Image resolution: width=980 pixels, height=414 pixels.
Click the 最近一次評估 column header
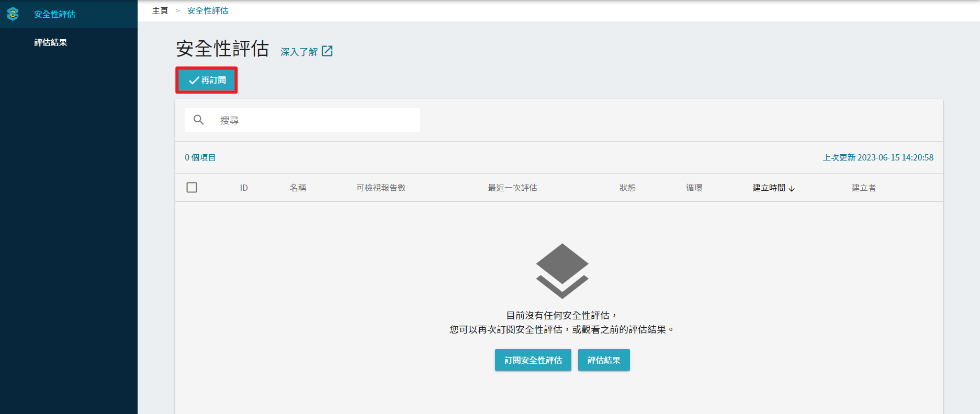pyautogui.click(x=513, y=188)
